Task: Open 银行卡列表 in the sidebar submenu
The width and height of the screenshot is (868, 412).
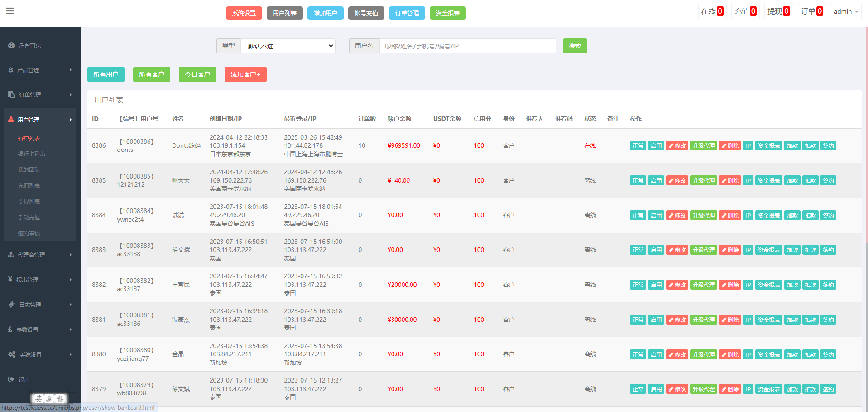Action: (x=32, y=154)
